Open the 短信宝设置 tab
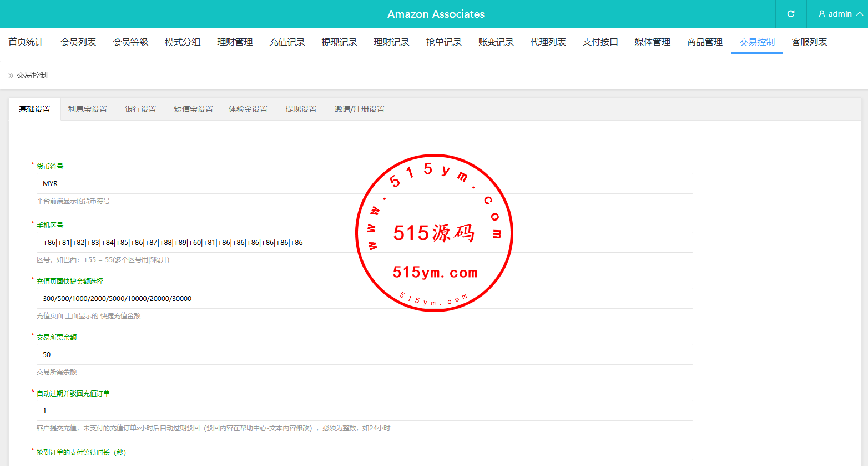 (193, 109)
